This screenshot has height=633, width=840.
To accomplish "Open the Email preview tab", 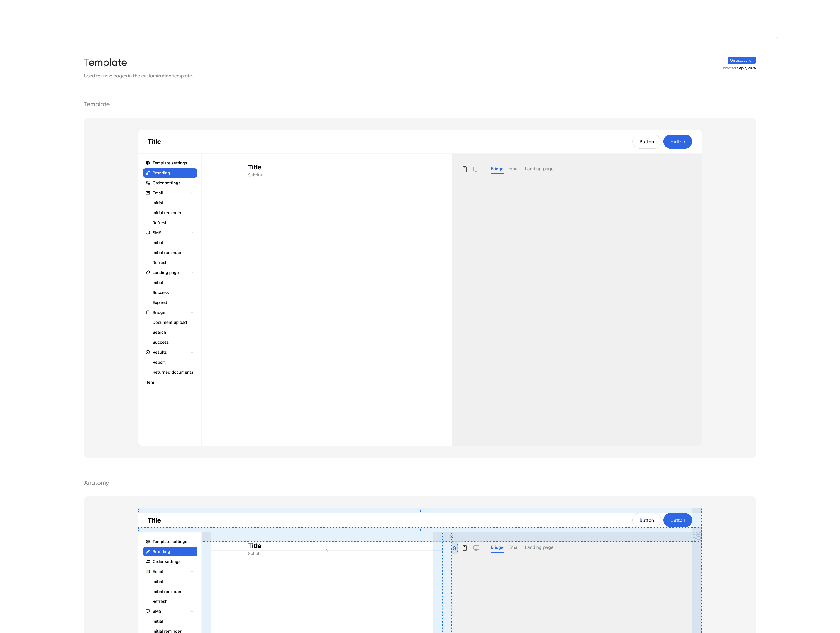I will click(x=514, y=169).
